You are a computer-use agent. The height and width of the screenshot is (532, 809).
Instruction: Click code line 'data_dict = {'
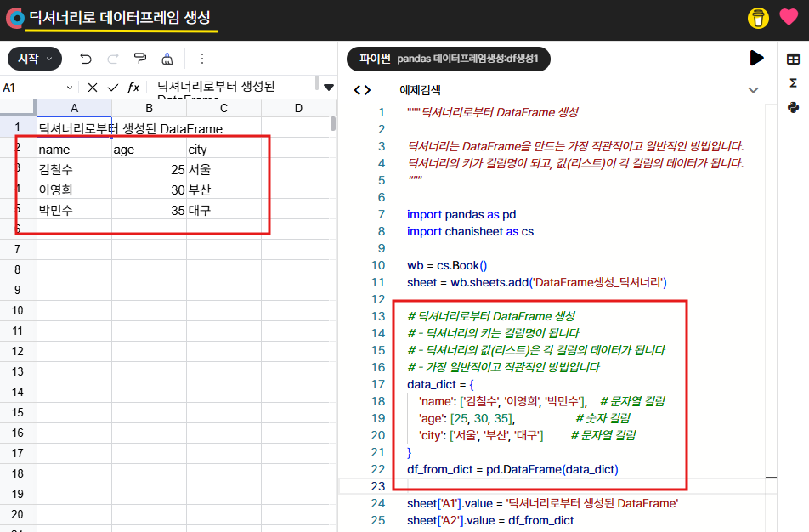pyautogui.click(x=440, y=384)
